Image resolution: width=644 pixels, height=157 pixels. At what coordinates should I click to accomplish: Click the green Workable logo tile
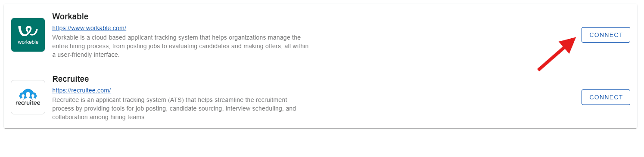pyautogui.click(x=28, y=35)
